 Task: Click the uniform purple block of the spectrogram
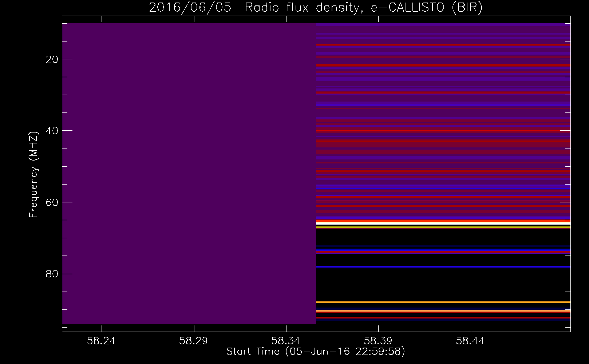pos(189,174)
